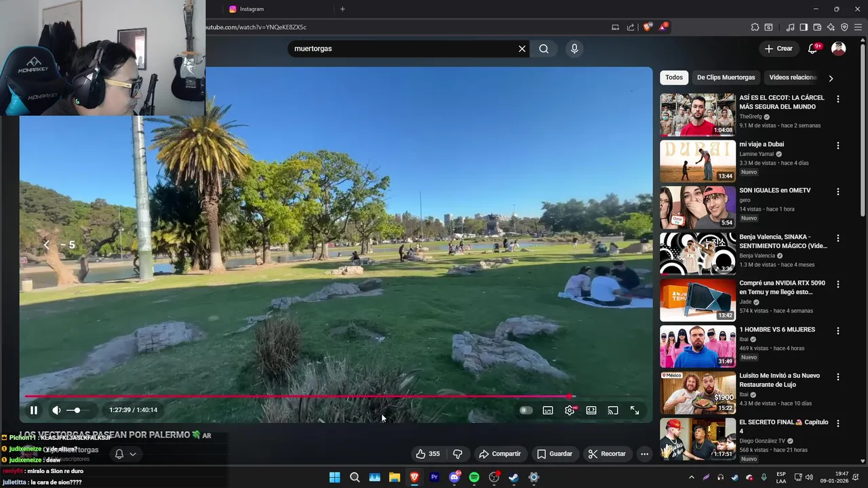Clear the search box with the X
The width and height of the screenshot is (868, 488).
coord(522,49)
